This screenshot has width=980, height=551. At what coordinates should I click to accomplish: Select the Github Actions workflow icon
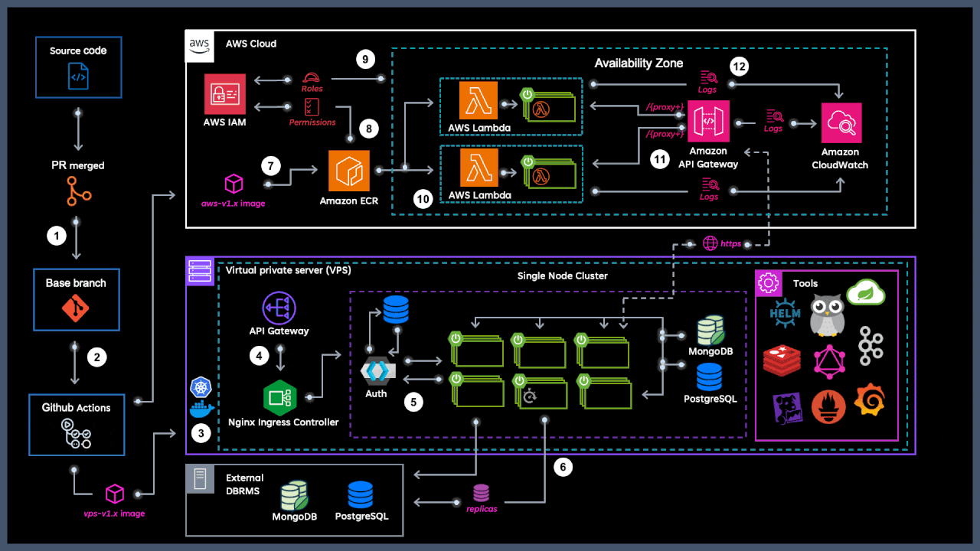77,433
